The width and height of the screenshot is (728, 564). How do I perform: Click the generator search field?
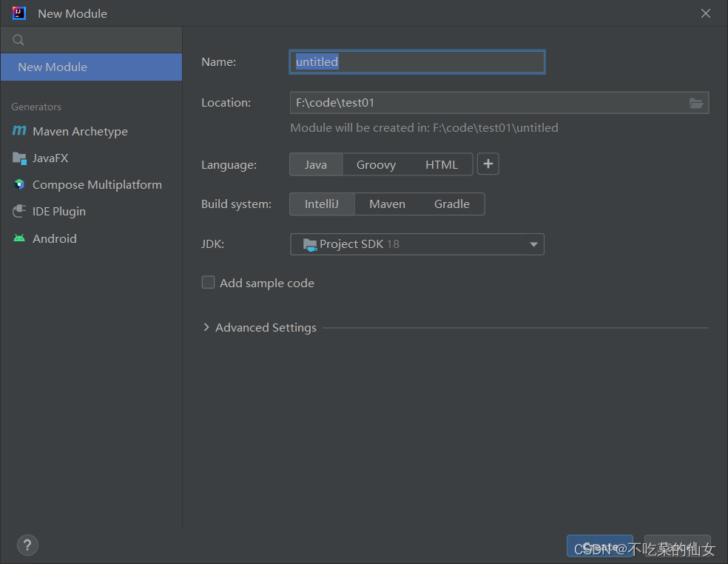coord(91,40)
